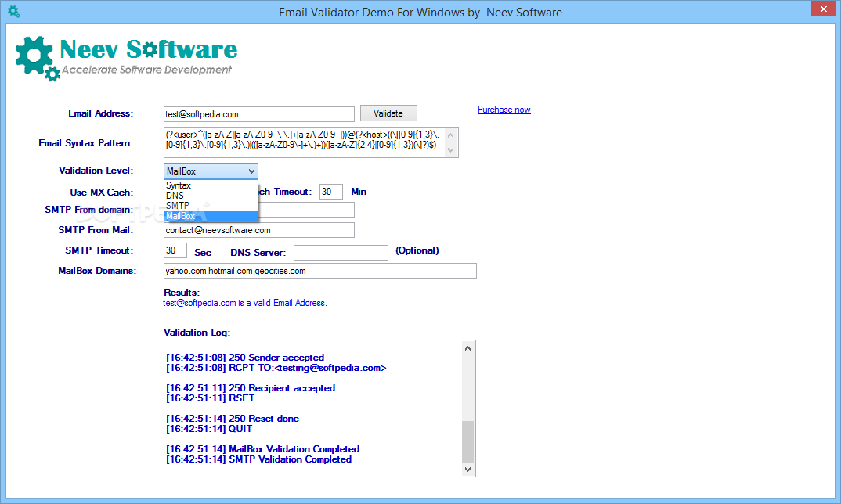Click the SMTP From Mail field

click(x=259, y=230)
